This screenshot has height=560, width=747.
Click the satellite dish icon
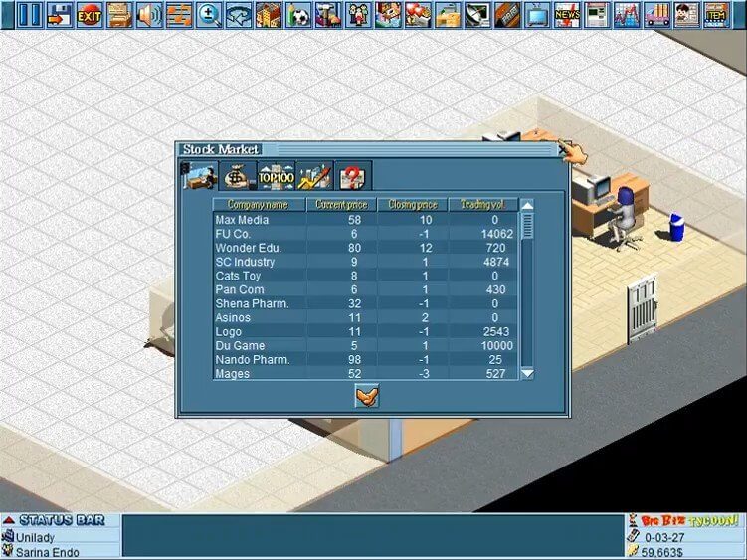pos(477,14)
